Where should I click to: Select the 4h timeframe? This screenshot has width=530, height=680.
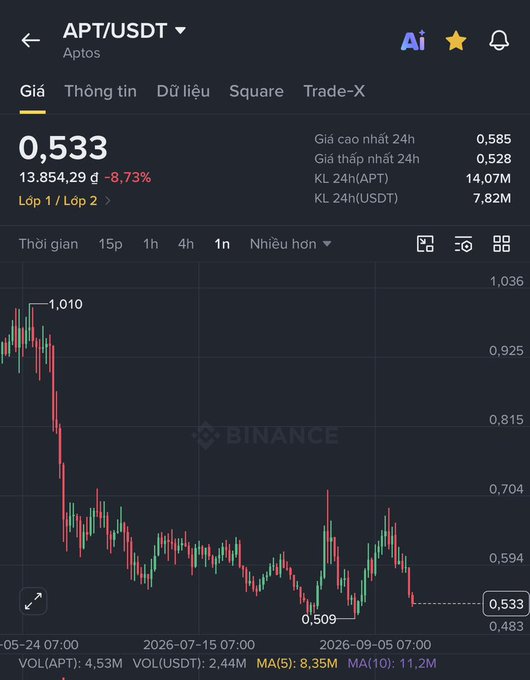click(x=186, y=244)
